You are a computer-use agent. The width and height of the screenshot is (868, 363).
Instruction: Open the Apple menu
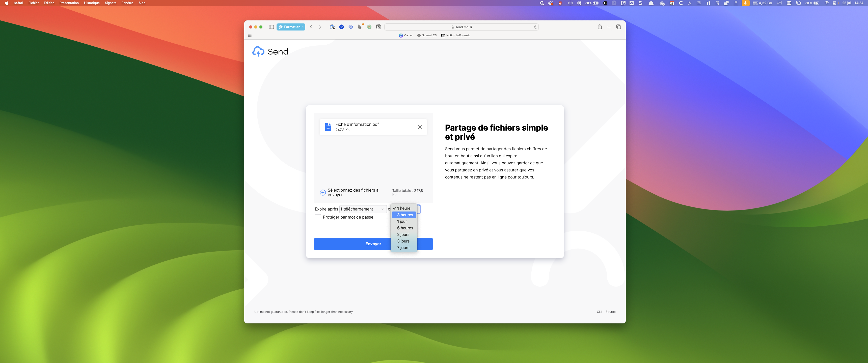point(7,3)
